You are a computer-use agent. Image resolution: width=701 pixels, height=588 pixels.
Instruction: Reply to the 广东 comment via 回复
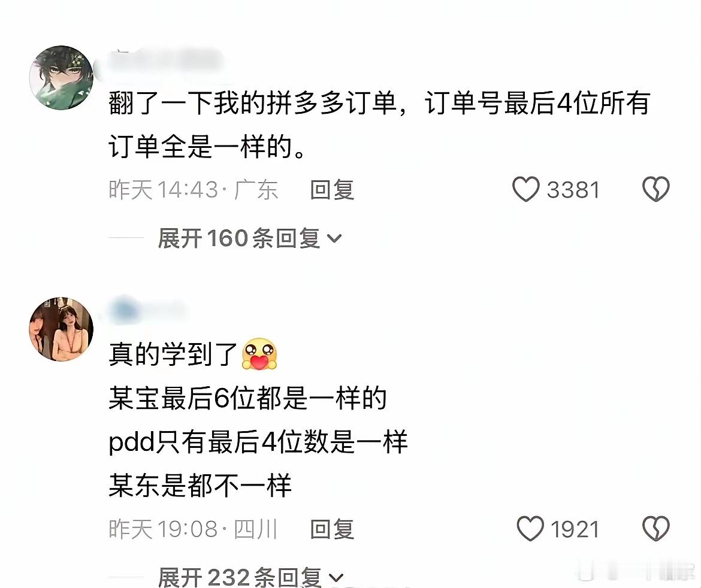coord(332,190)
